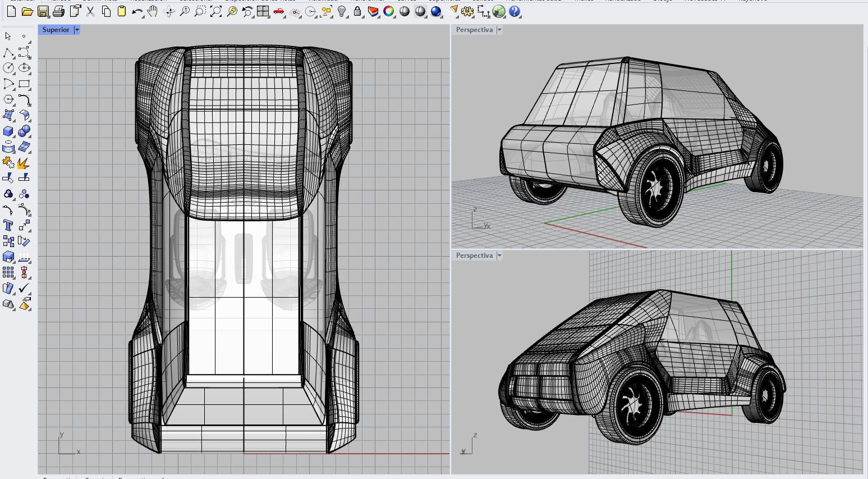Select the Ellipse tool
The width and height of the screenshot is (868, 479).
24,68
